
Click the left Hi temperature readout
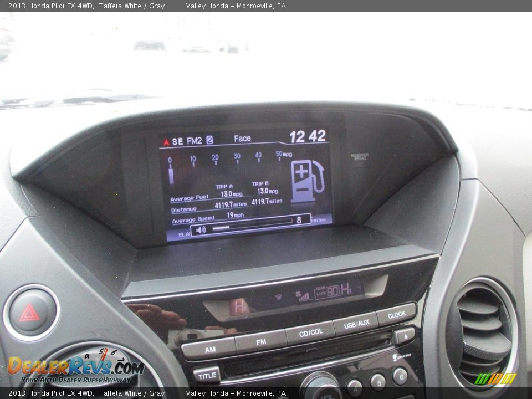[239, 306]
